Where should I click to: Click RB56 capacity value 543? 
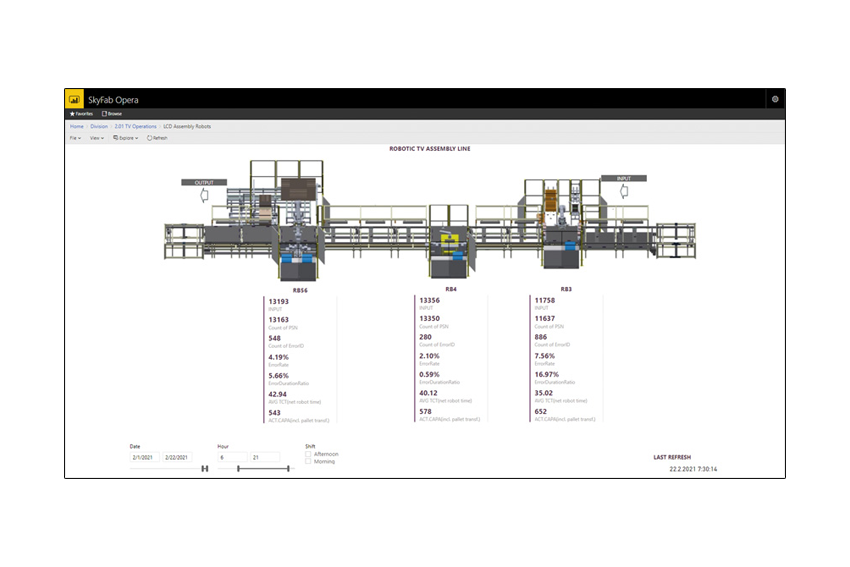275,413
